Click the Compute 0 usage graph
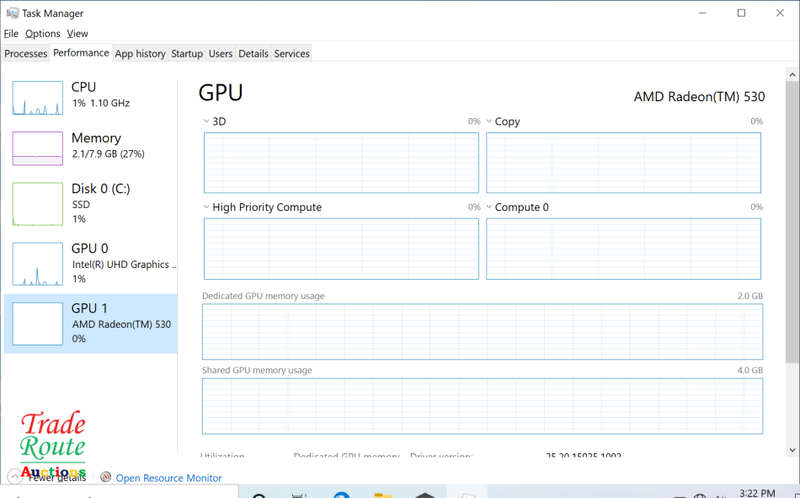 click(x=623, y=248)
